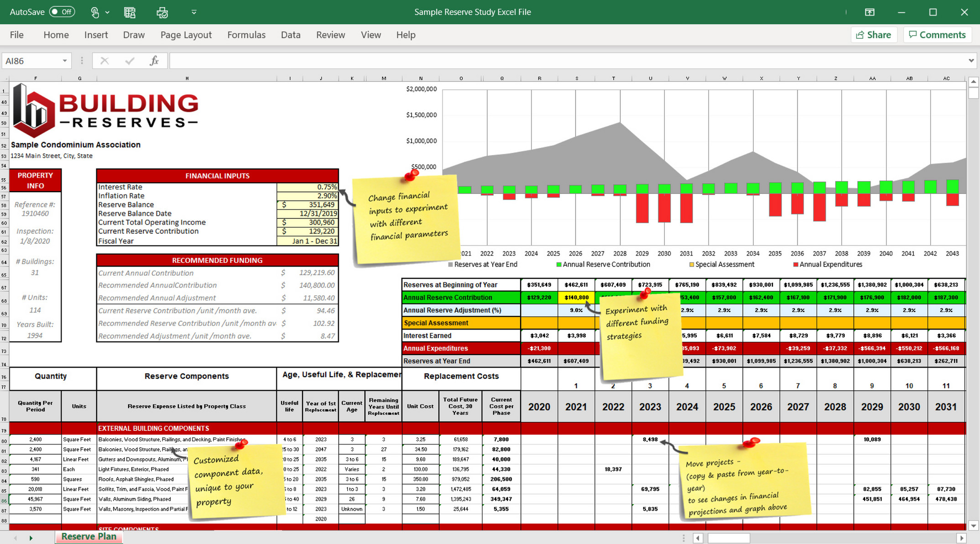Open the Customize Quick Access Toolbar dropdown
The height and width of the screenshot is (544, 980).
tap(193, 12)
